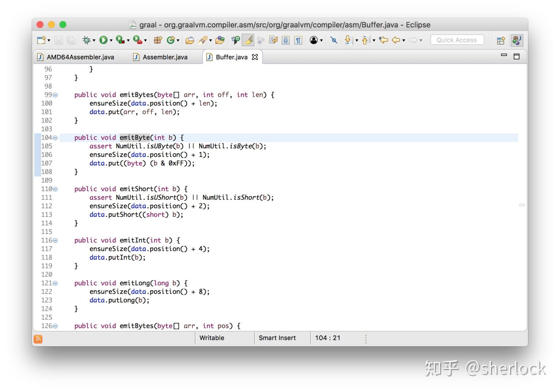Click the isUByte call on line 105
The width and height of the screenshot is (560, 392).
click(159, 146)
